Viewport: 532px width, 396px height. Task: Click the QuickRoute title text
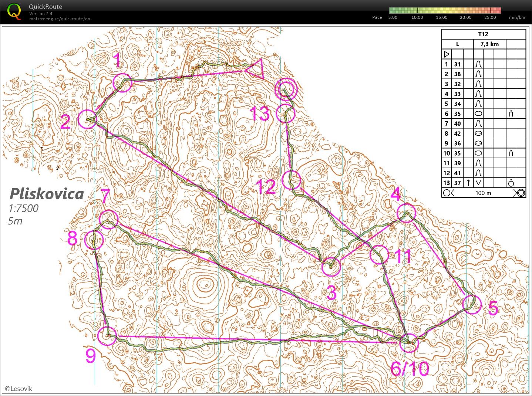46,7
